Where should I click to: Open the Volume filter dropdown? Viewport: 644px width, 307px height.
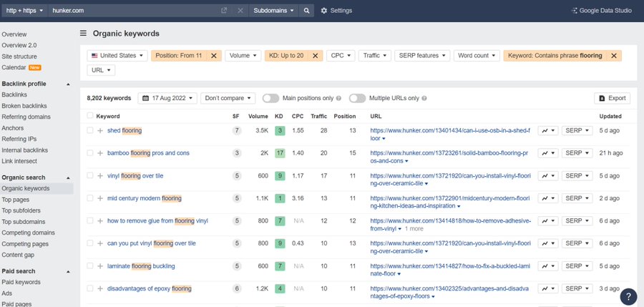[243, 56]
